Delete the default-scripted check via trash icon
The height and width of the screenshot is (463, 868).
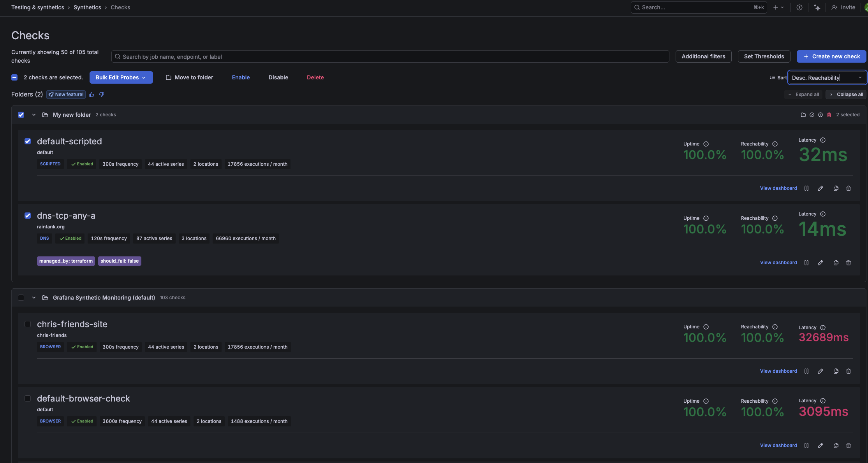(x=849, y=188)
